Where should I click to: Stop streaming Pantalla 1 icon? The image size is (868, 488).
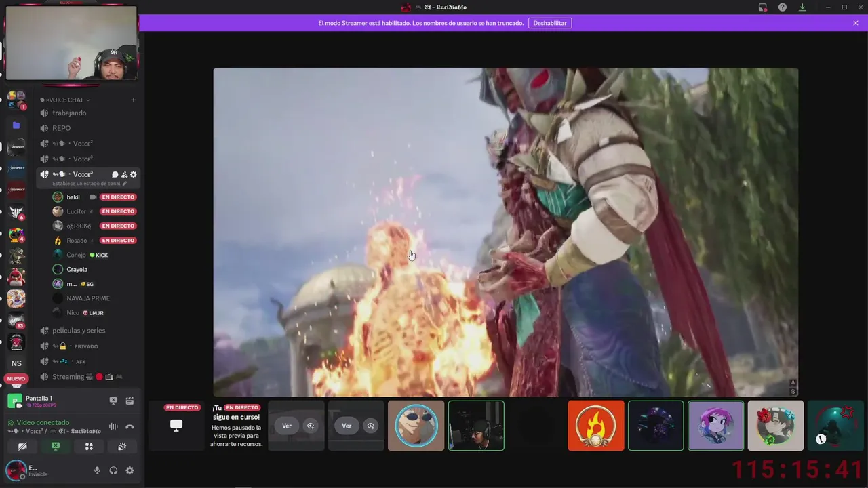click(113, 401)
